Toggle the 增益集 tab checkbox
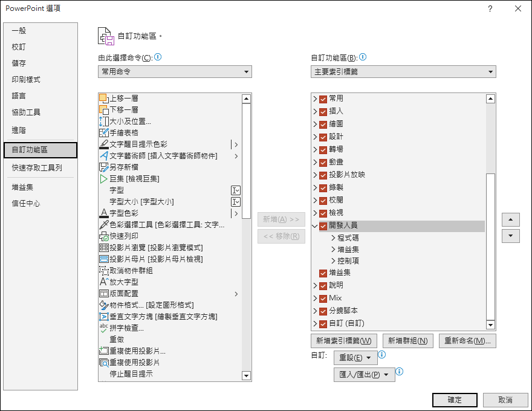The height and width of the screenshot is (411, 532). 323,273
